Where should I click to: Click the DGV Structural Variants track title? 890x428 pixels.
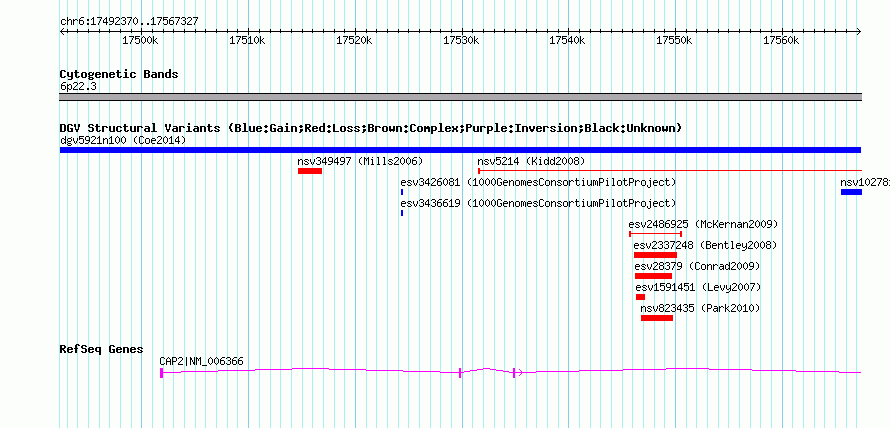tap(370, 128)
